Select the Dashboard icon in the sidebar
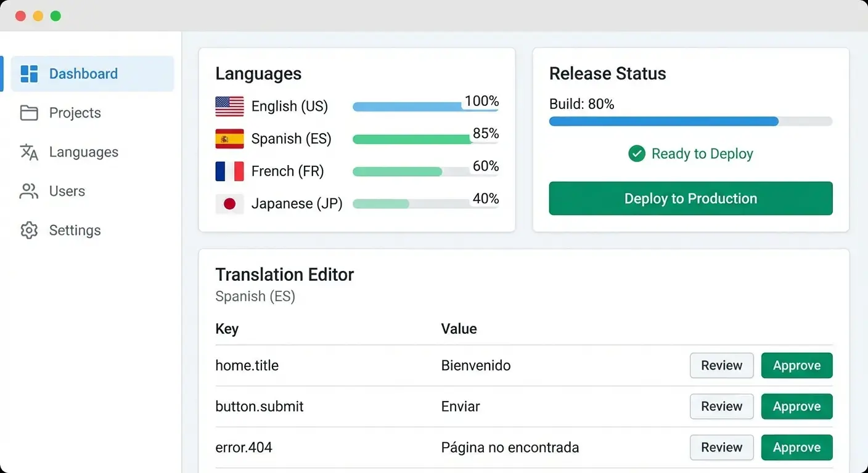Viewport: 868px width, 473px height. [28, 73]
